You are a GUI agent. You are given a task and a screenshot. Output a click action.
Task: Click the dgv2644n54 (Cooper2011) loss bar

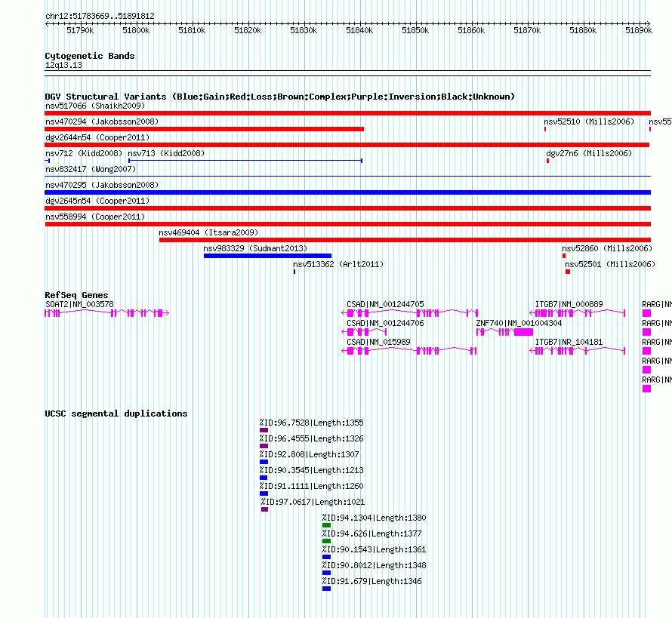coord(347,145)
